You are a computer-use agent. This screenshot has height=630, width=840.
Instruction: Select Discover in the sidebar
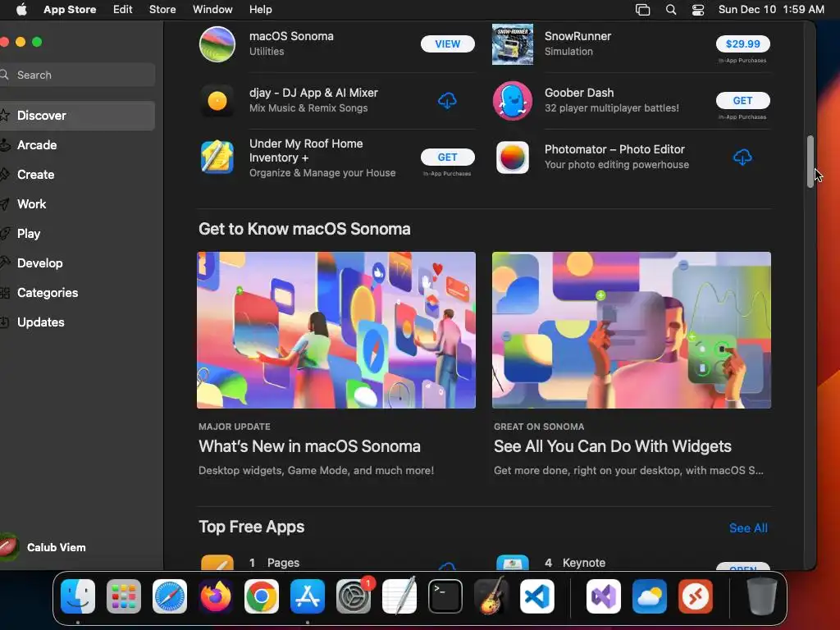pos(77,116)
